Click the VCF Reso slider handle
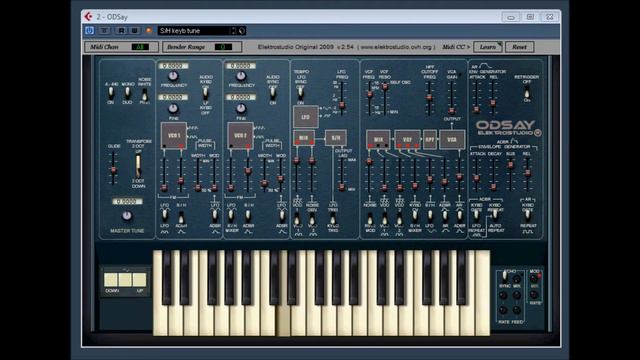 pyautogui.click(x=385, y=86)
